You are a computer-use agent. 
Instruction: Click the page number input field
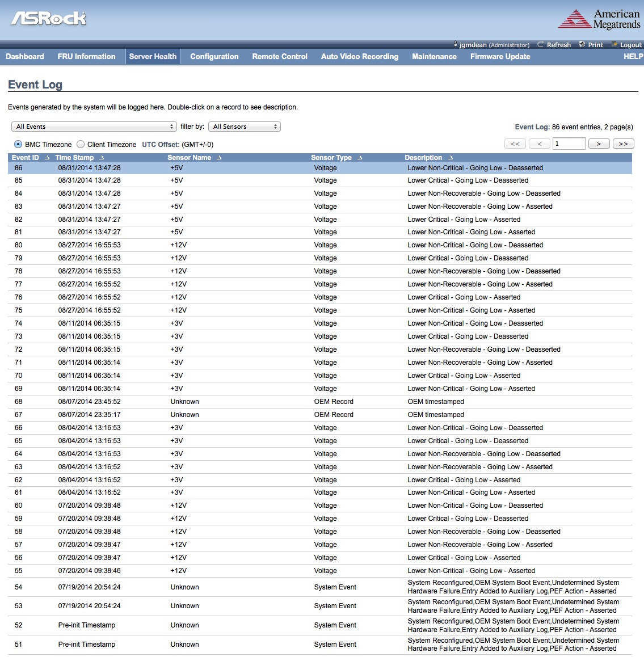click(569, 144)
